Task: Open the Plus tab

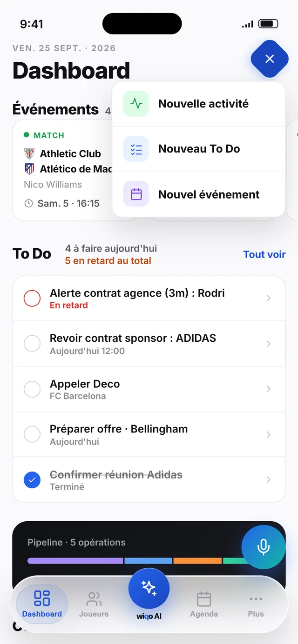Action: (x=256, y=604)
